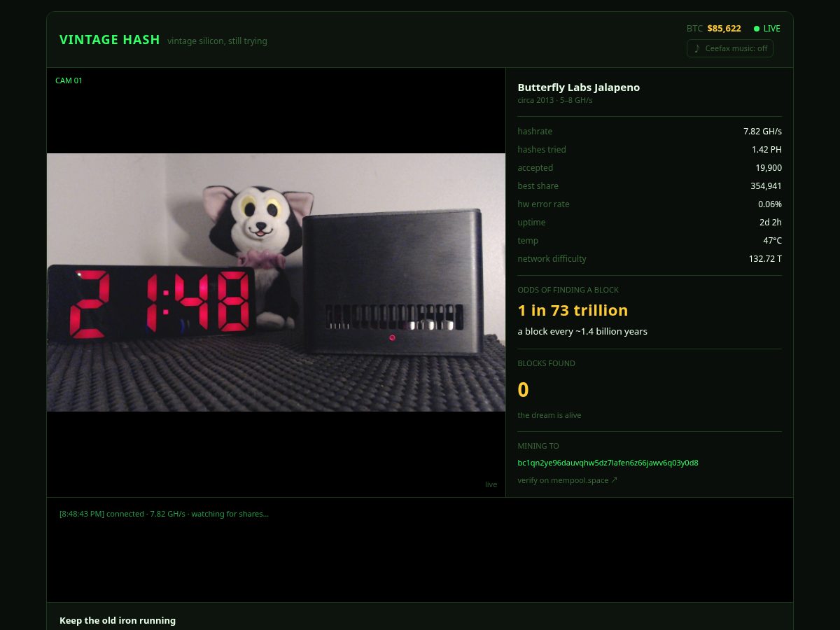Click the blocks found count 0
This screenshot has width=840, height=630.
point(523,390)
